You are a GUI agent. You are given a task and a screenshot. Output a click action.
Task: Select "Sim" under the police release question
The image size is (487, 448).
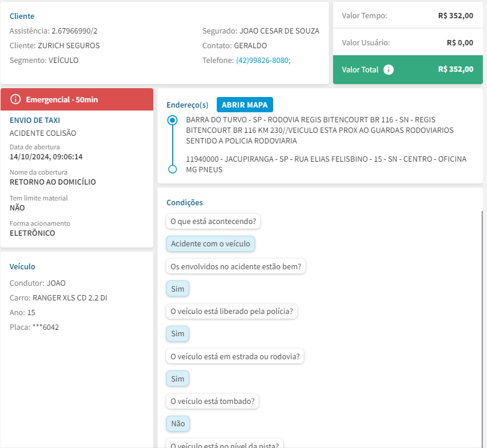point(177,334)
